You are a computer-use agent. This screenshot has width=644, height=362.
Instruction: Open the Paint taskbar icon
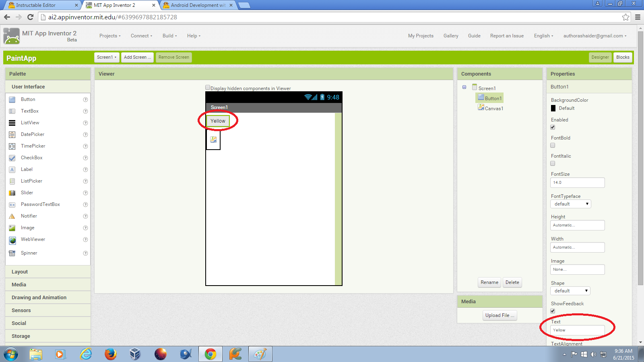pyautogui.click(x=260, y=354)
